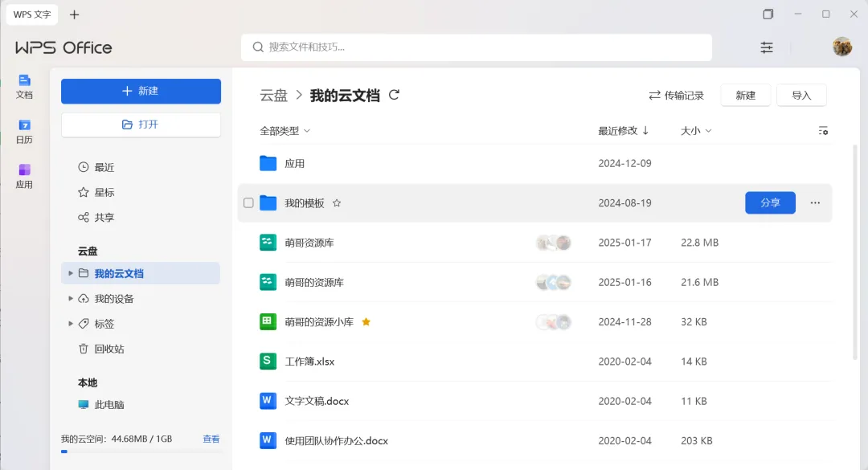Image resolution: width=868 pixels, height=470 pixels.
Task: Open the 萌哥资源库 file icon
Action: [x=268, y=243]
